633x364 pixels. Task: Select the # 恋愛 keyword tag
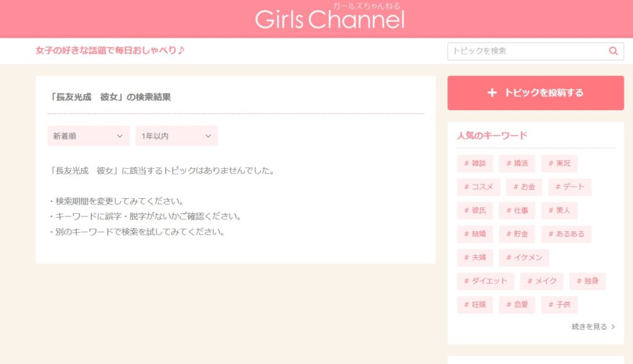pyautogui.click(x=517, y=305)
